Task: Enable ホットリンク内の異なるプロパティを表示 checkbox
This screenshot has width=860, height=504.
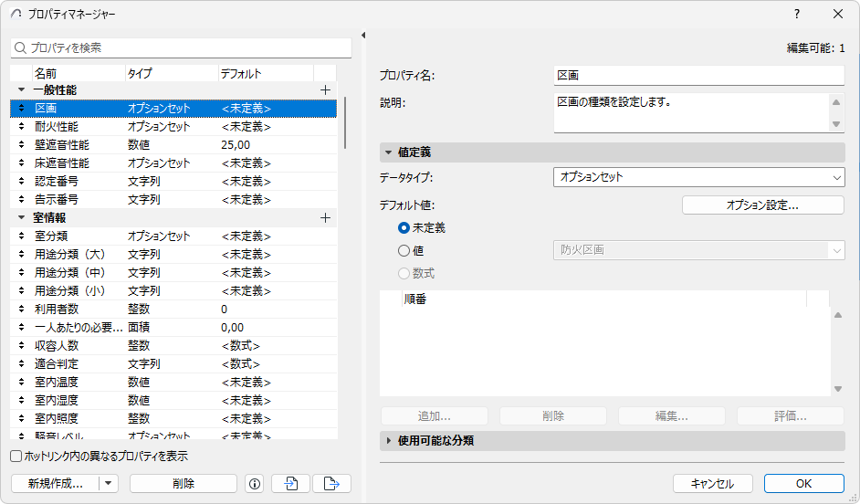Action: tap(16, 457)
